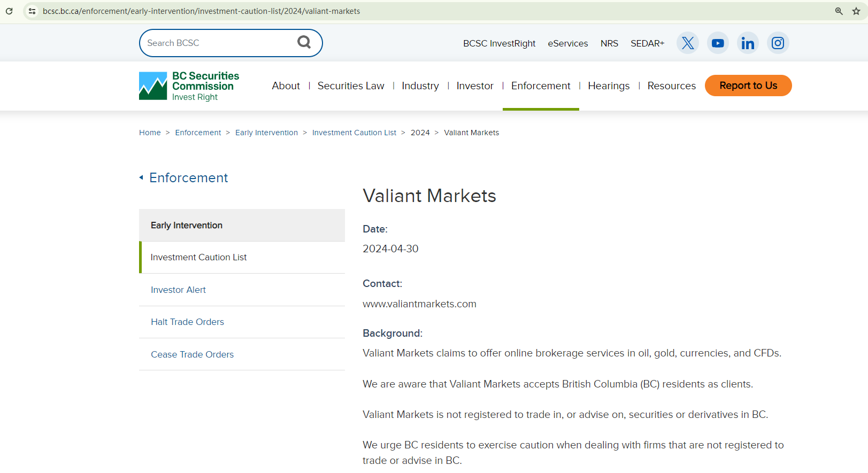Go to Investor Alert in the sidebar

click(x=178, y=290)
